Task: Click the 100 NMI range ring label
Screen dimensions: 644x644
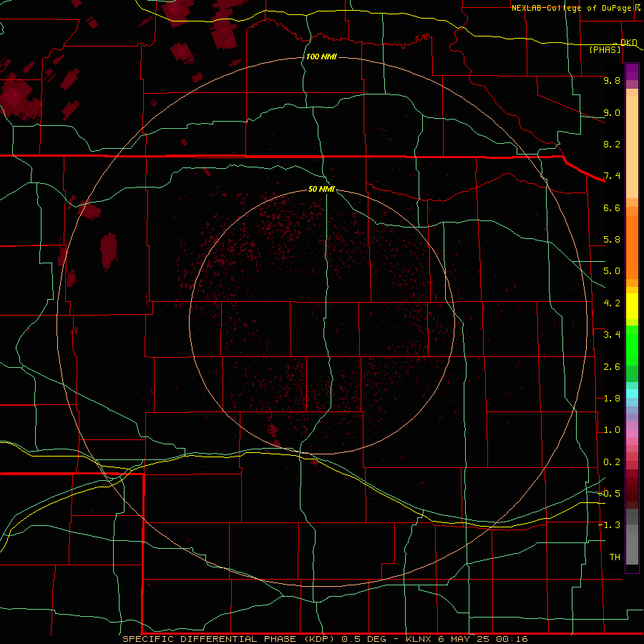Action: [321, 57]
